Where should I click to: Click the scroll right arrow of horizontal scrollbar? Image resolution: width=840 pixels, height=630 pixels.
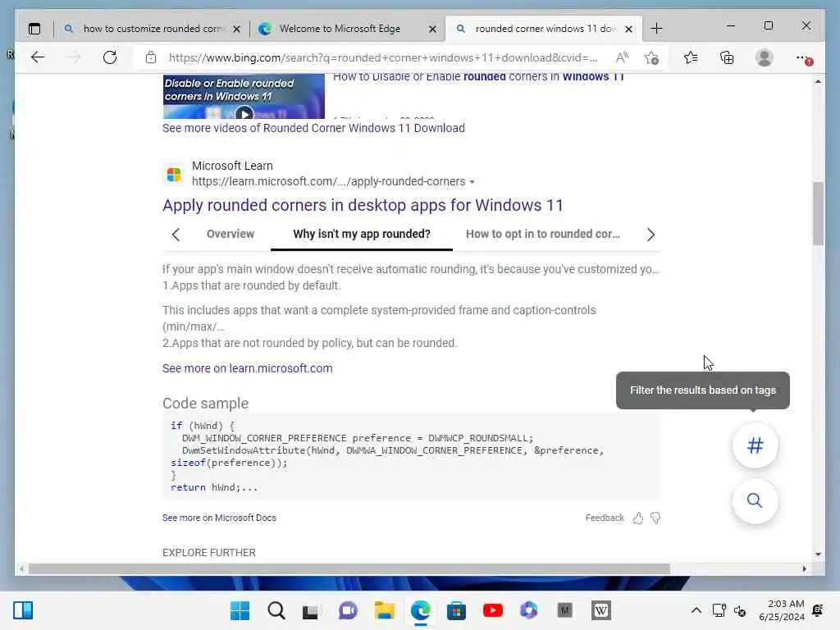[804, 569]
